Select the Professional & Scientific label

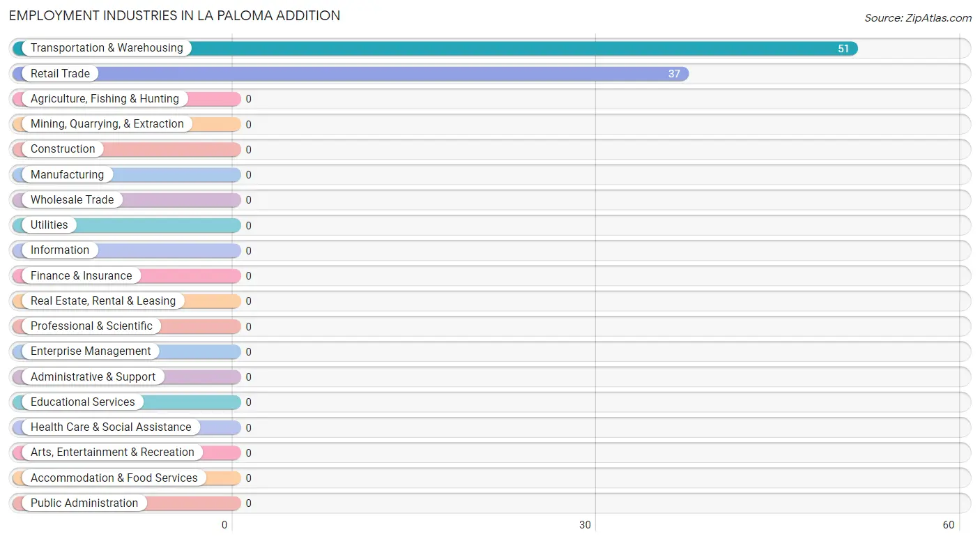tap(91, 326)
